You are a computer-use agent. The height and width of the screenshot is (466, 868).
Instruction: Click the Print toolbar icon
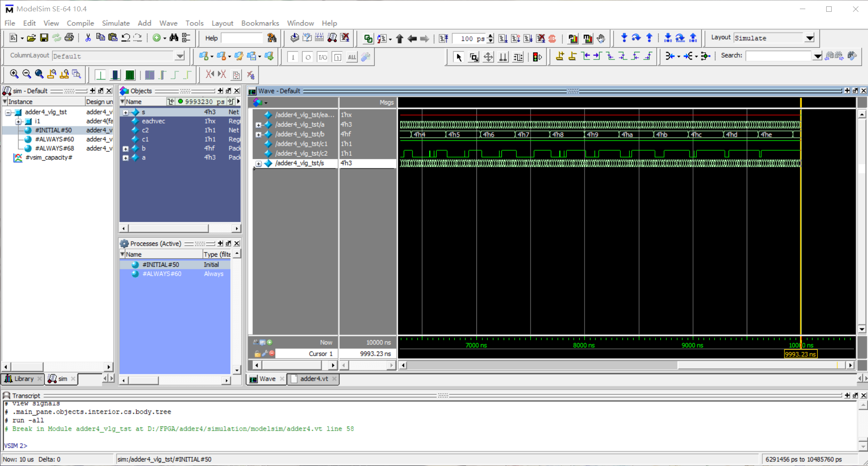pyautogui.click(x=69, y=38)
